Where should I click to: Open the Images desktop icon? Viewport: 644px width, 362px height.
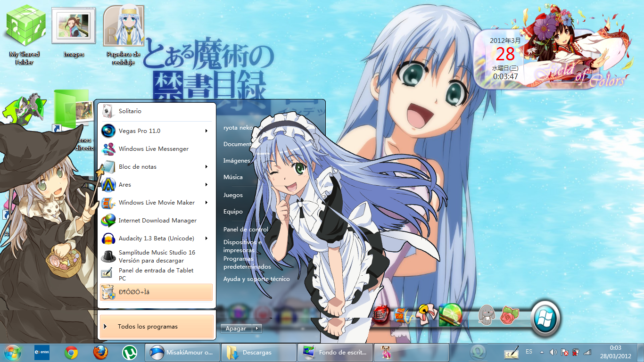pos(74,33)
